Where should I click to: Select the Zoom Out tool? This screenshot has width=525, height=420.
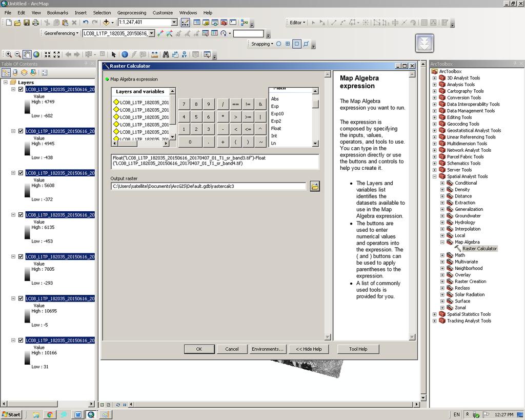pos(18,54)
